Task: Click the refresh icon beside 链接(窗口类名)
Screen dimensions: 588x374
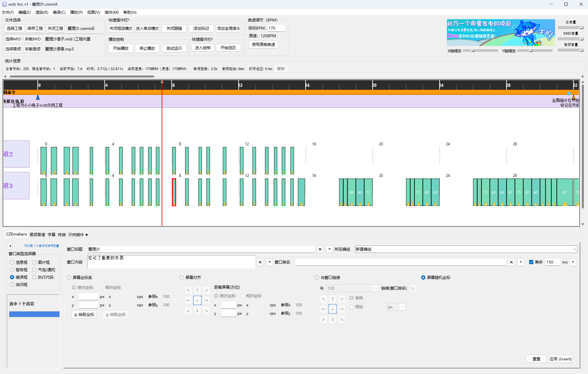Action: [413, 288]
